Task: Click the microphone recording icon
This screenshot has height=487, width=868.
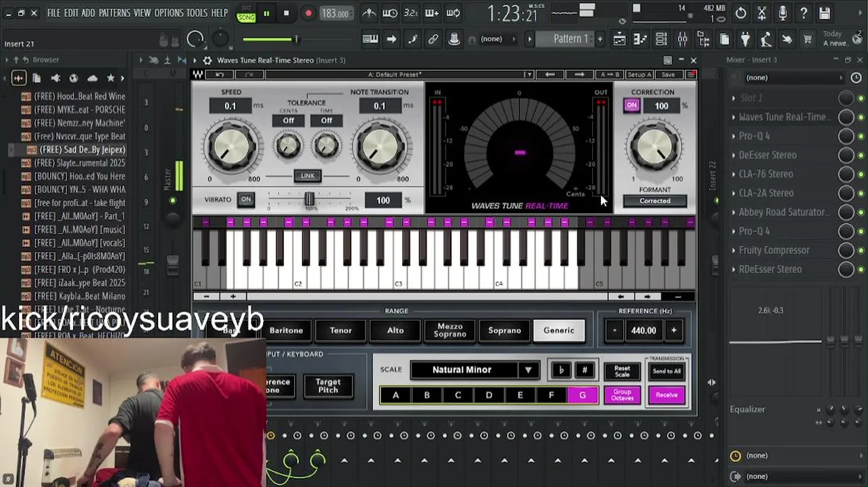Action: [783, 13]
